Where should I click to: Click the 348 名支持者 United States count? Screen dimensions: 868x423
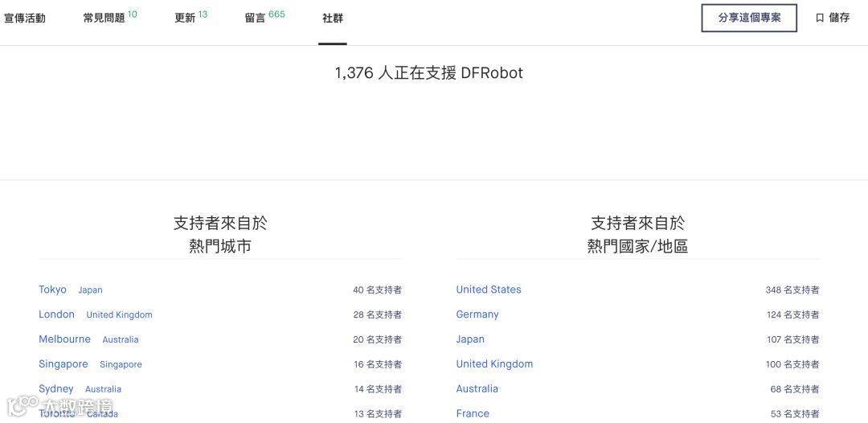coord(792,290)
